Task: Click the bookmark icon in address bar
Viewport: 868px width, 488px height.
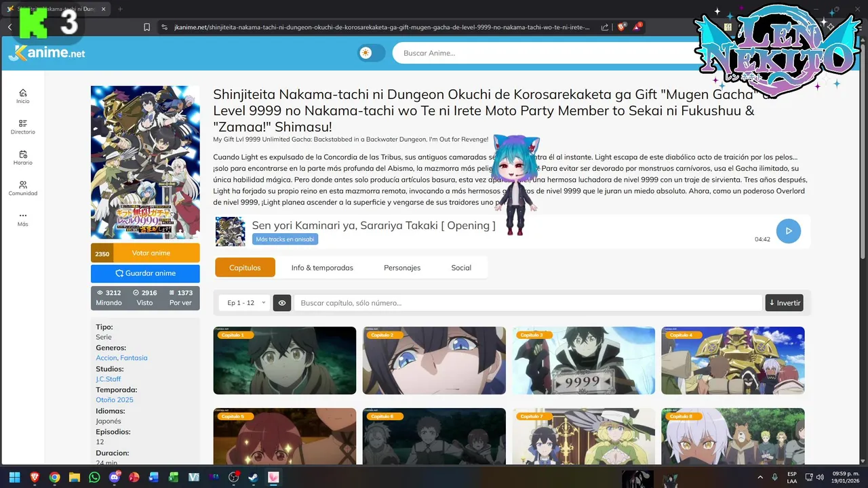Action: 146,27
